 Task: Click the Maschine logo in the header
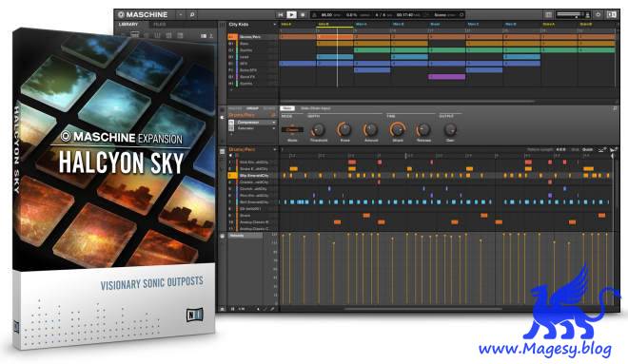143,15
